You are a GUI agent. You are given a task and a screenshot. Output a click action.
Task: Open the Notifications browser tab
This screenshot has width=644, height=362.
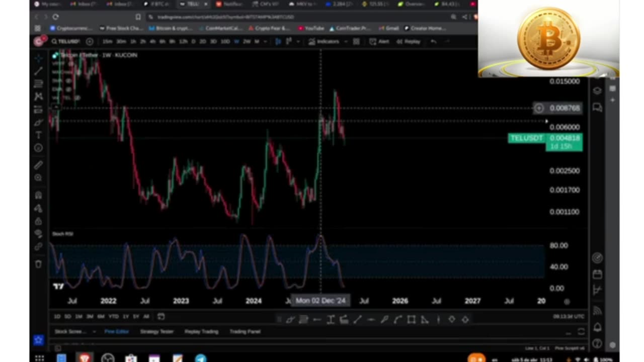(229, 4)
